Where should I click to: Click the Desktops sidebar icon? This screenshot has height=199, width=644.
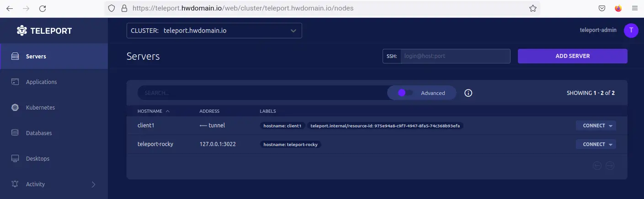coord(15,159)
